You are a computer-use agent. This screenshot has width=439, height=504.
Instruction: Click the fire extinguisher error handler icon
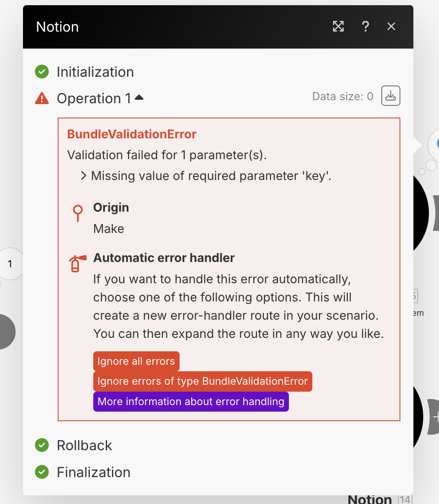tap(78, 264)
